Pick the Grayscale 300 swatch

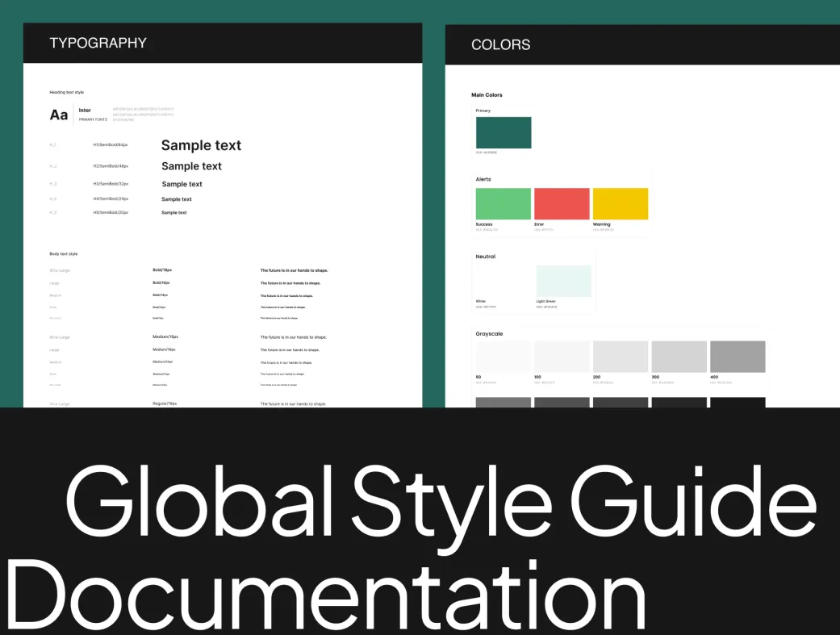[679, 357]
